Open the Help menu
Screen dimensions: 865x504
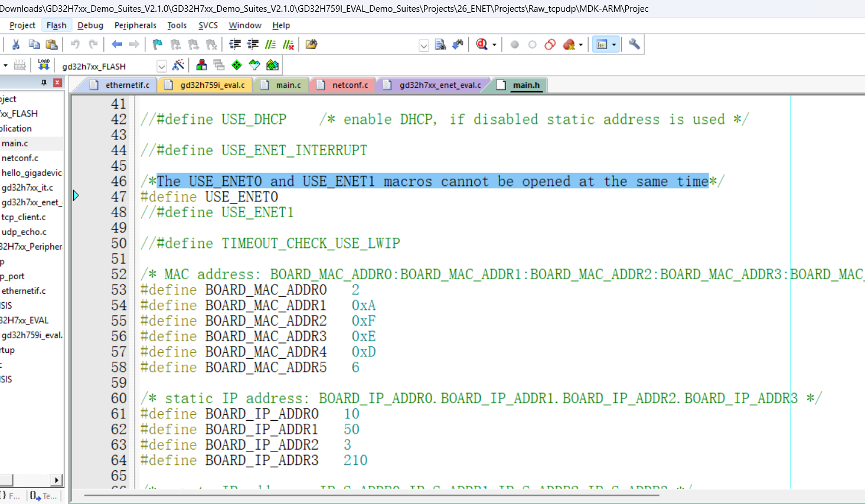[x=281, y=25]
